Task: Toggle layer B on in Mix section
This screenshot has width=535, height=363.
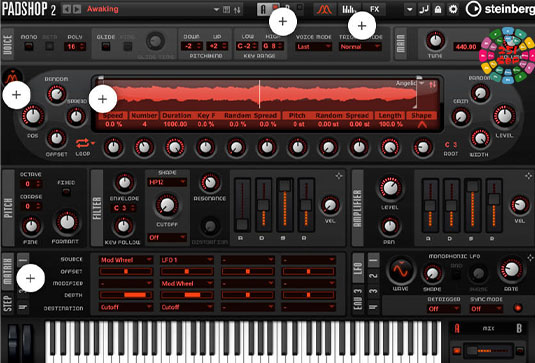Action: click(x=520, y=350)
